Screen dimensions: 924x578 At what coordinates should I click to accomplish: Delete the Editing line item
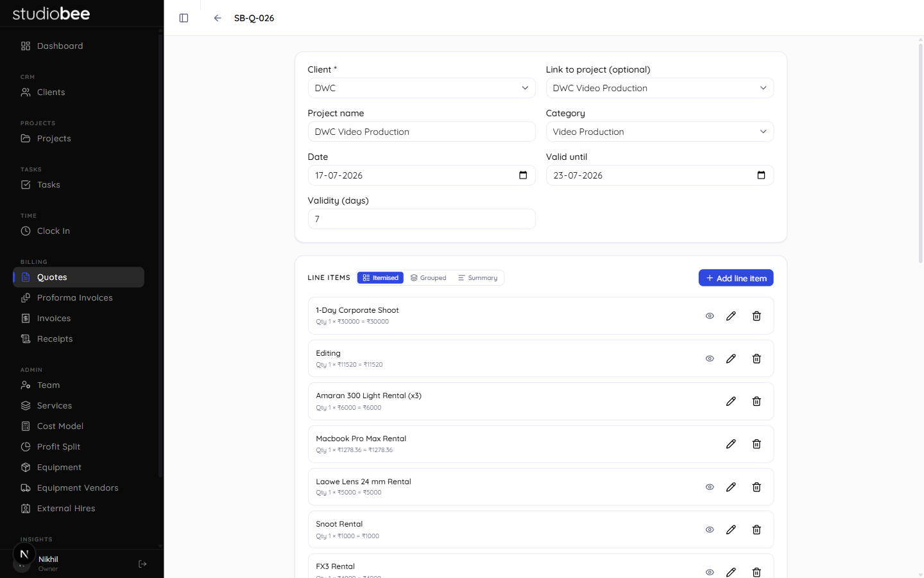pos(757,359)
